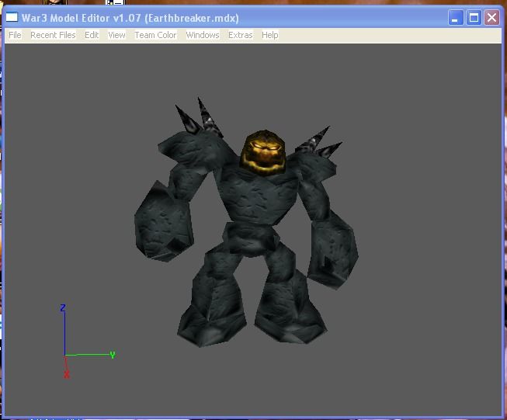The image size is (507, 420).
Task: Open the View menu
Action: click(x=116, y=35)
